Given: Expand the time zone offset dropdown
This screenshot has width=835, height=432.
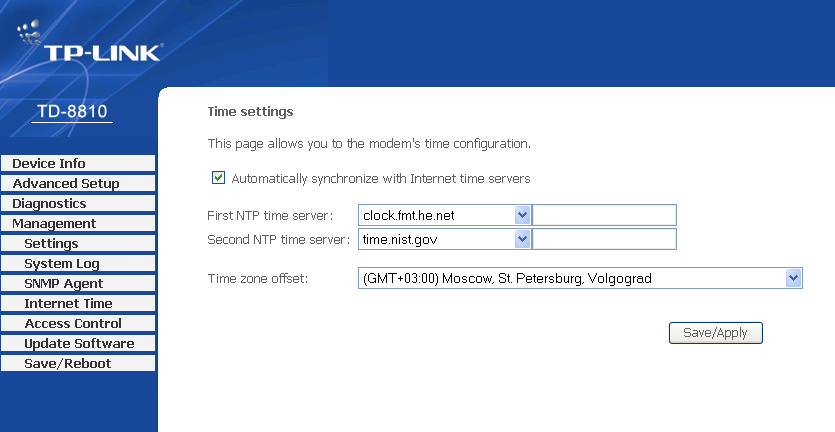Looking at the screenshot, I should click(x=794, y=279).
